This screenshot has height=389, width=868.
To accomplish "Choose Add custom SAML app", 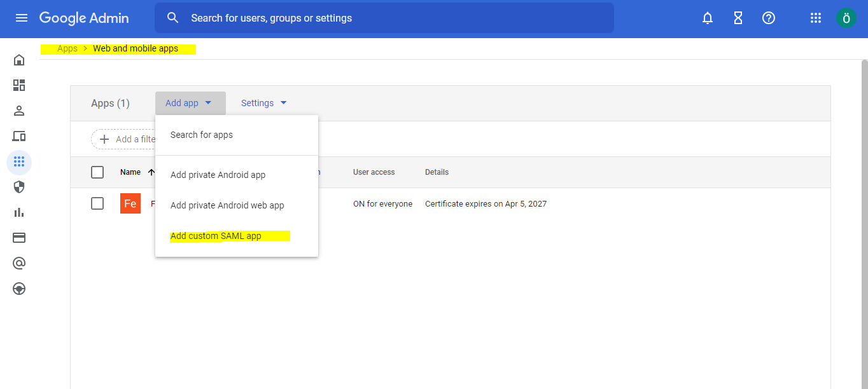I will tap(237, 236).
